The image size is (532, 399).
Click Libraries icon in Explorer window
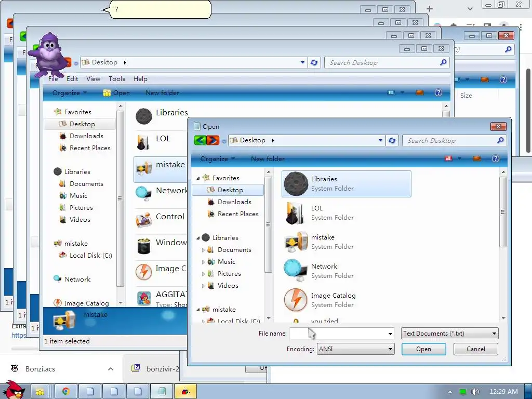[x=144, y=116]
